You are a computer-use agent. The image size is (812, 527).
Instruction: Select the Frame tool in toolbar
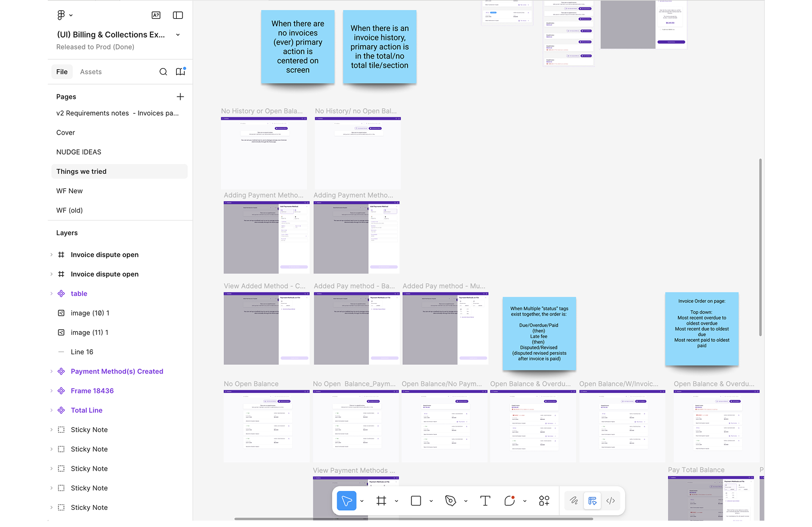click(381, 501)
